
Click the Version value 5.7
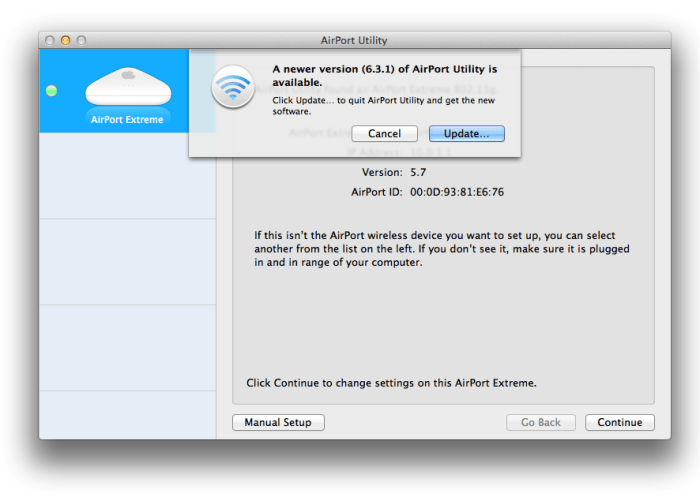418,172
